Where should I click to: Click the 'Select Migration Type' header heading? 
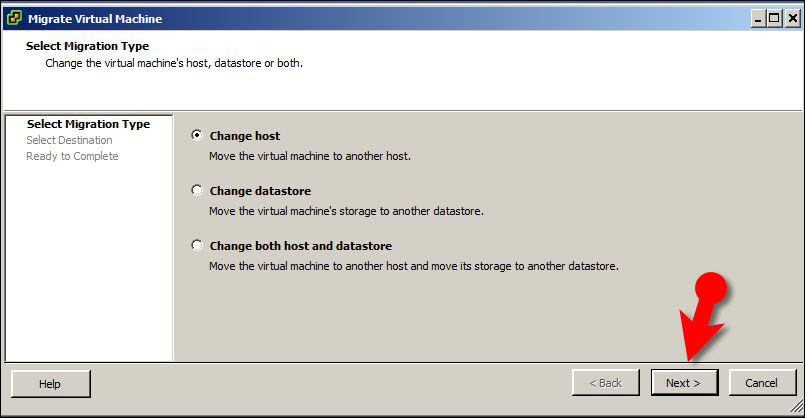(88, 46)
